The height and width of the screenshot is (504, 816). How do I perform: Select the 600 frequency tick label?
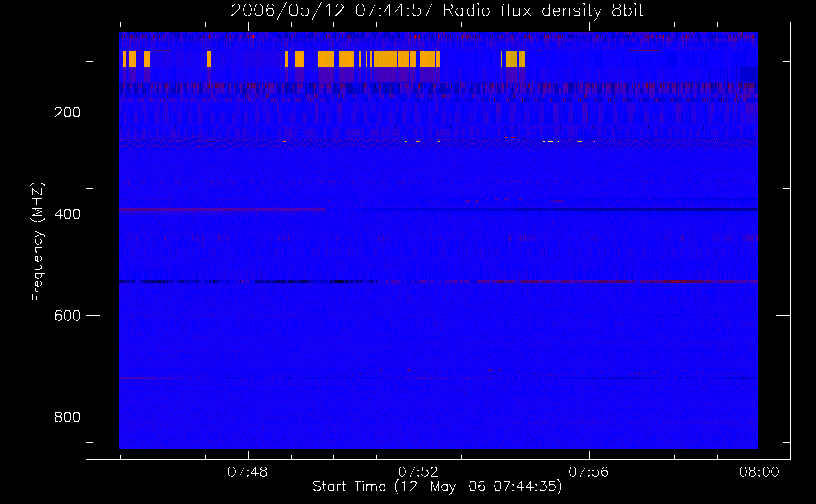[68, 316]
